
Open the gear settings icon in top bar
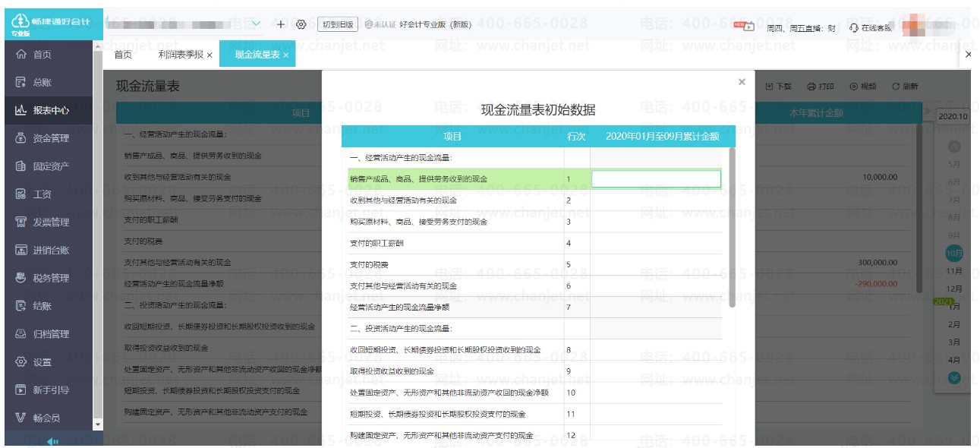[301, 24]
